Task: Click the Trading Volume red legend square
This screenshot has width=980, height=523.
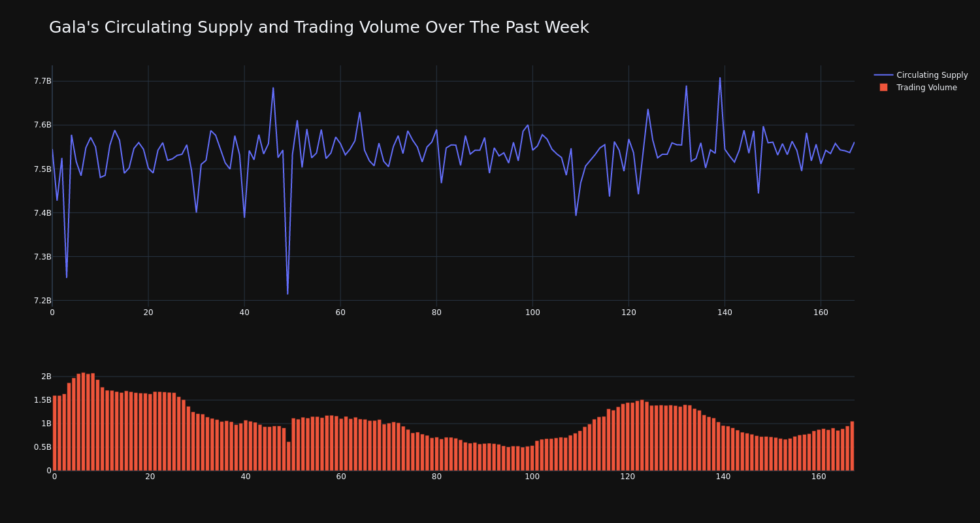Action: point(883,88)
